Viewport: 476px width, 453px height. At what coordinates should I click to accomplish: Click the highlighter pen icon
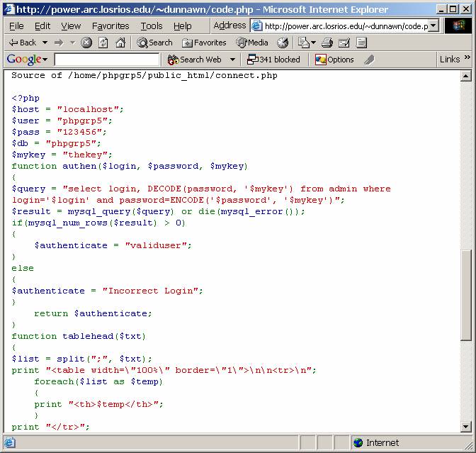[x=369, y=60]
